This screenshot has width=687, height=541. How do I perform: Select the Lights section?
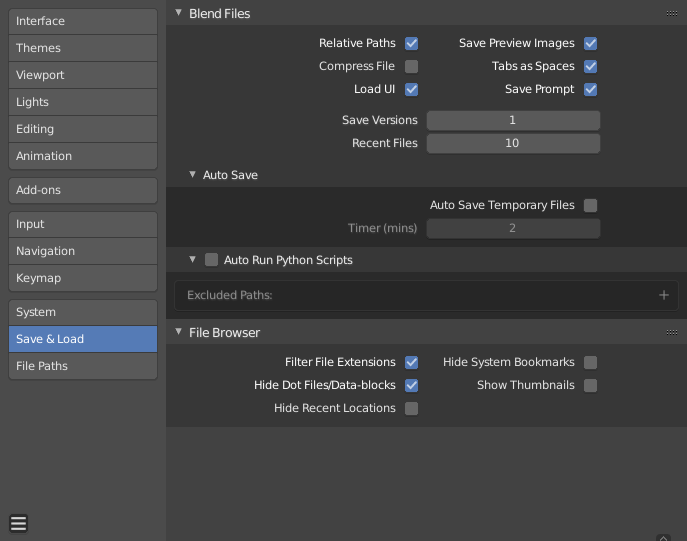[83, 102]
